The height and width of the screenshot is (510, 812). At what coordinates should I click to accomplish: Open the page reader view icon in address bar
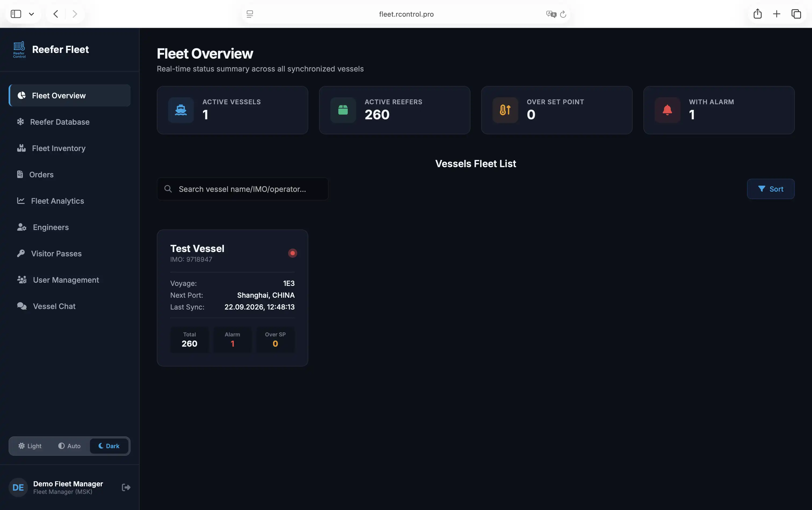pyautogui.click(x=250, y=14)
